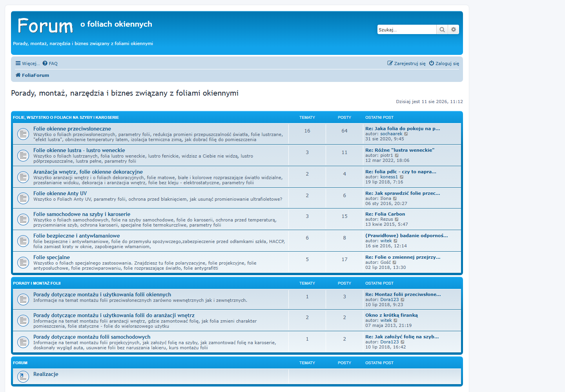
Task: Open Folie okienne lustra - lustro weneckie
Action: (x=79, y=150)
